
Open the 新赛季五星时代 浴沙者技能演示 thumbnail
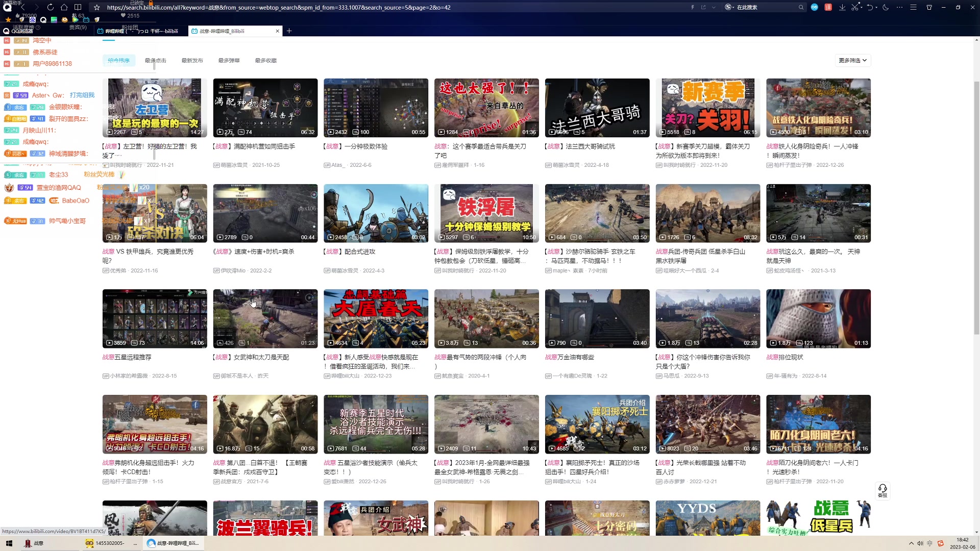click(376, 424)
